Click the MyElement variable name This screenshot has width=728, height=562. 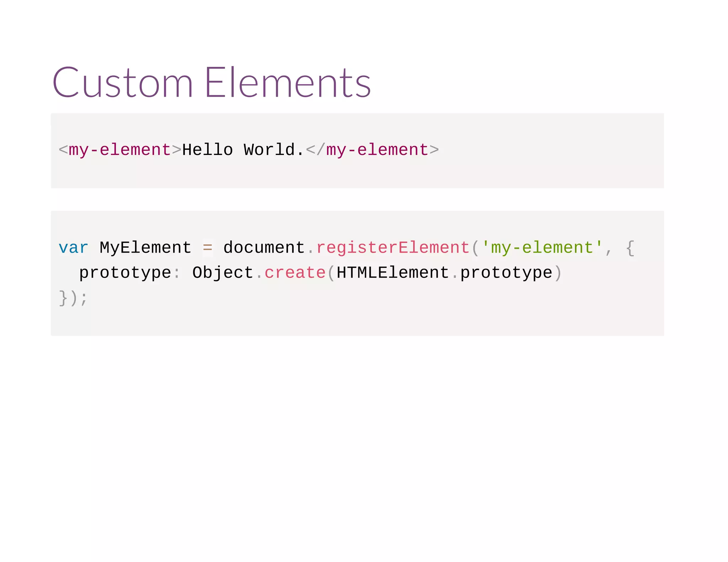pos(145,248)
